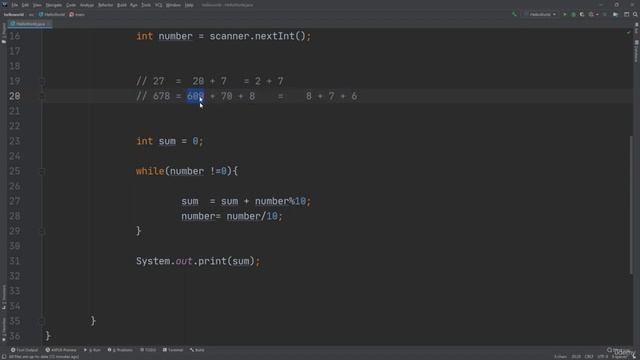This screenshot has height=360, width=640.
Task: Click the Search Everywhere magnifier icon
Action: 636,14
